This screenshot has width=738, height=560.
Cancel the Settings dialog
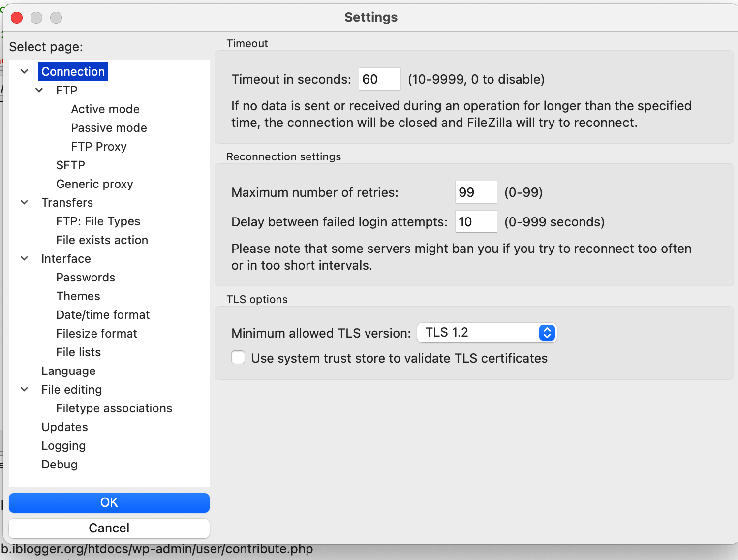(x=109, y=528)
